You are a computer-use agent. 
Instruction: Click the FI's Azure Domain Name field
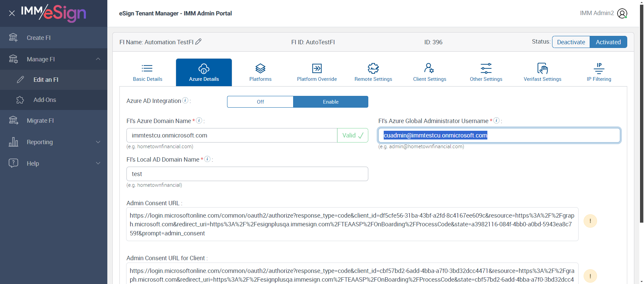coord(232,135)
